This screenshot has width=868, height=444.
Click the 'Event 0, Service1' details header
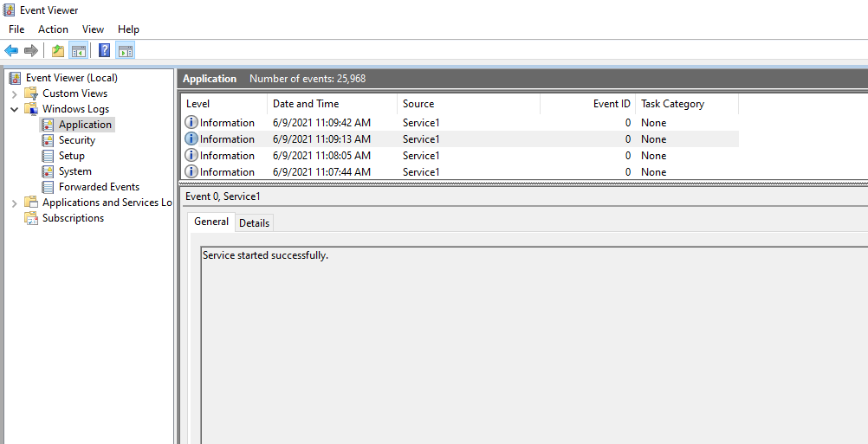(223, 196)
